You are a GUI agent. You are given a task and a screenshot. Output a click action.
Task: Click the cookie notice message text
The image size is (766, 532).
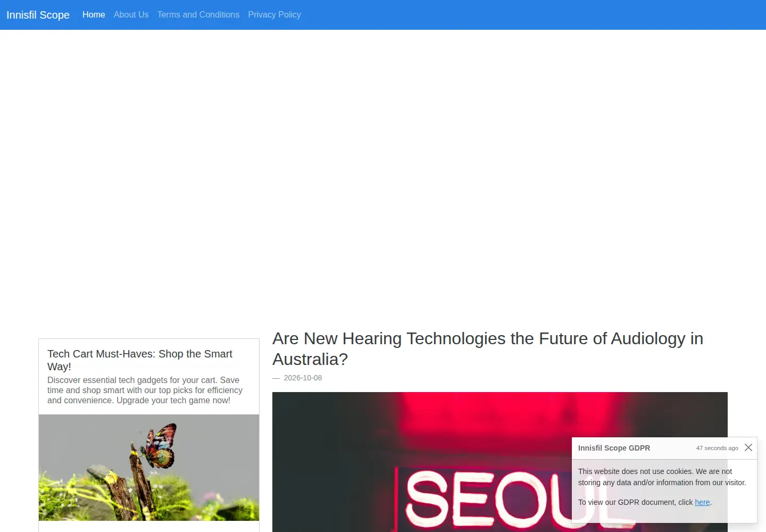(x=662, y=477)
